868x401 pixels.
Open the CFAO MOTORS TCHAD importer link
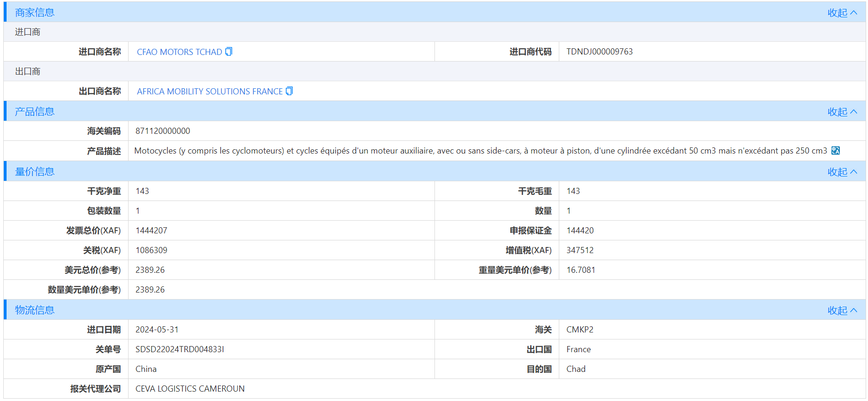click(179, 52)
